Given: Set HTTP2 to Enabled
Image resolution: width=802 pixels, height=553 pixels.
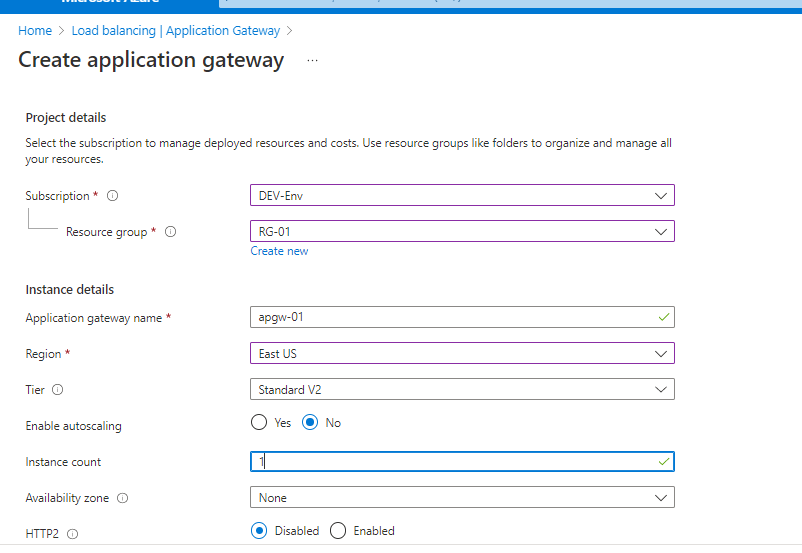Looking at the screenshot, I should coord(338,531).
